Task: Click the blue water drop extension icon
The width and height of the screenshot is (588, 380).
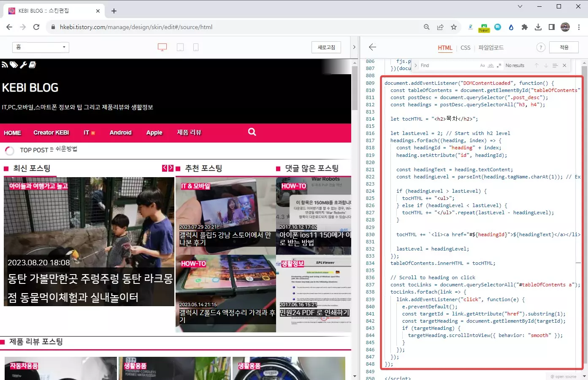Action: pyautogui.click(x=511, y=27)
